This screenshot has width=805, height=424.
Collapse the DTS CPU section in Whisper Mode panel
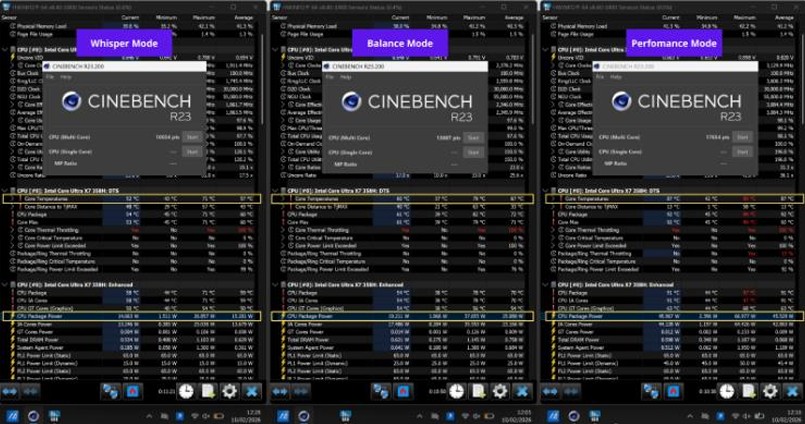click(5, 190)
